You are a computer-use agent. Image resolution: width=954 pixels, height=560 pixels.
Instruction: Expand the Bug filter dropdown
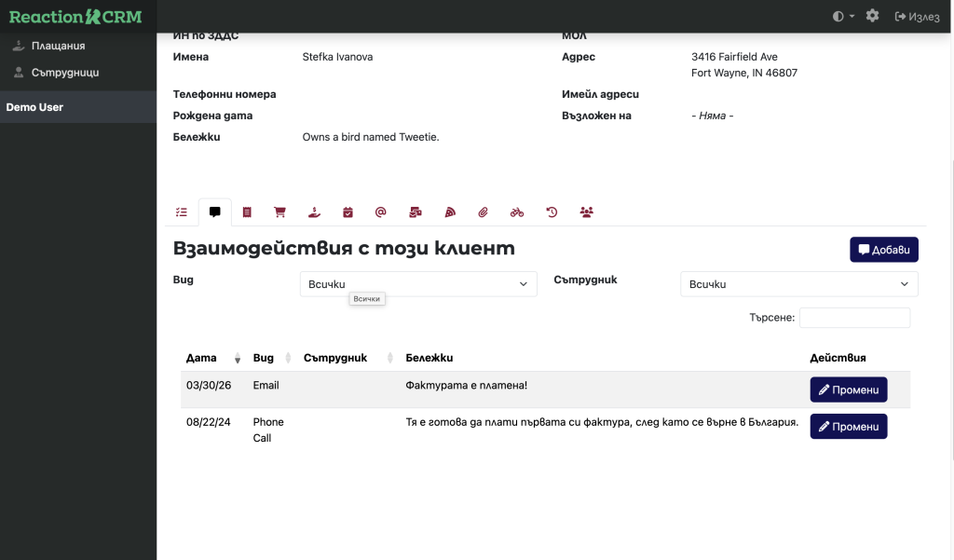point(418,284)
